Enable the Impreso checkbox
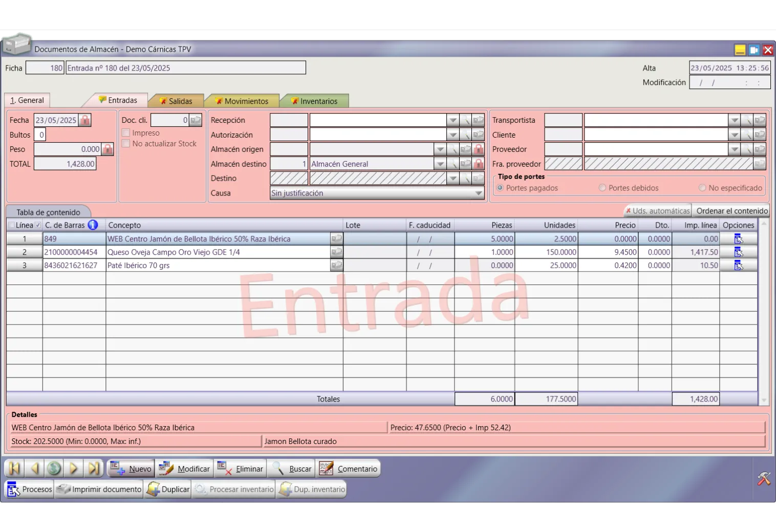The height and width of the screenshot is (532, 776). [x=126, y=133]
